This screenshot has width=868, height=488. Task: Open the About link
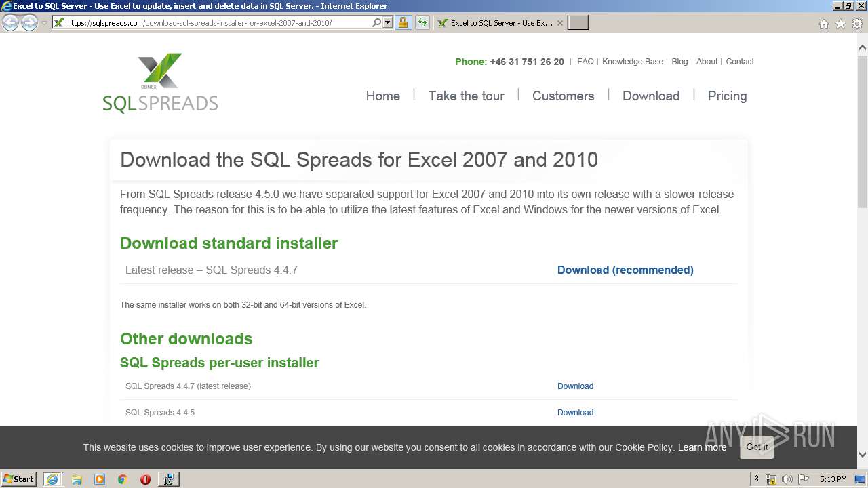[707, 62]
